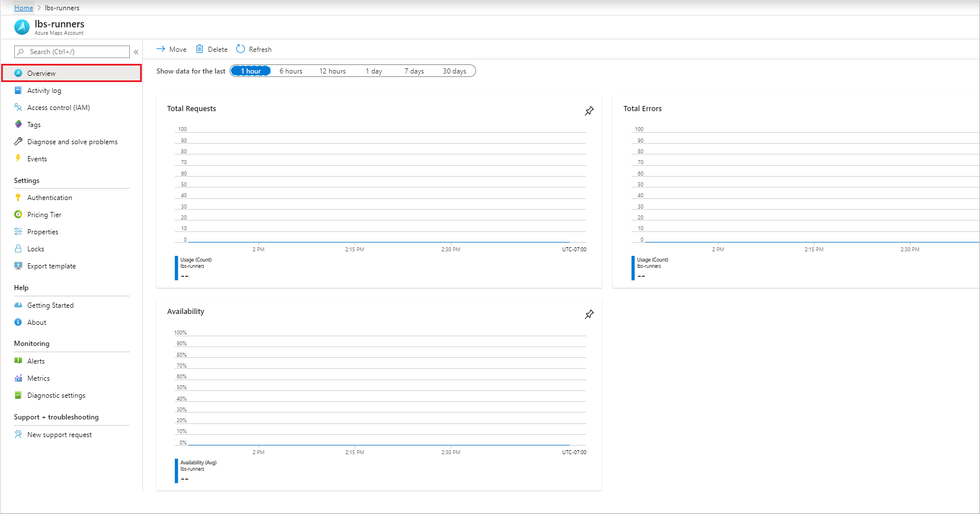Select the 1 hour range pill

[x=251, y=71]
